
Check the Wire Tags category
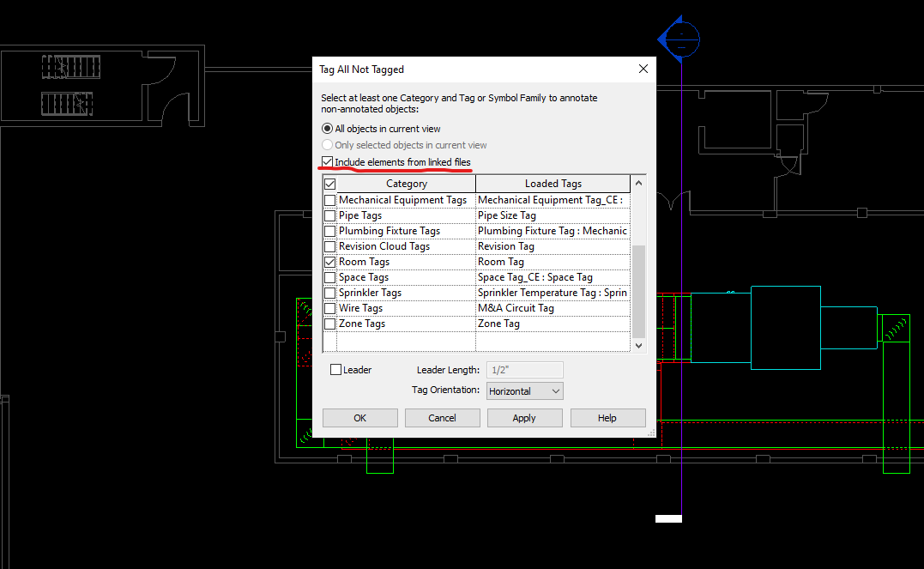(330, 307)
